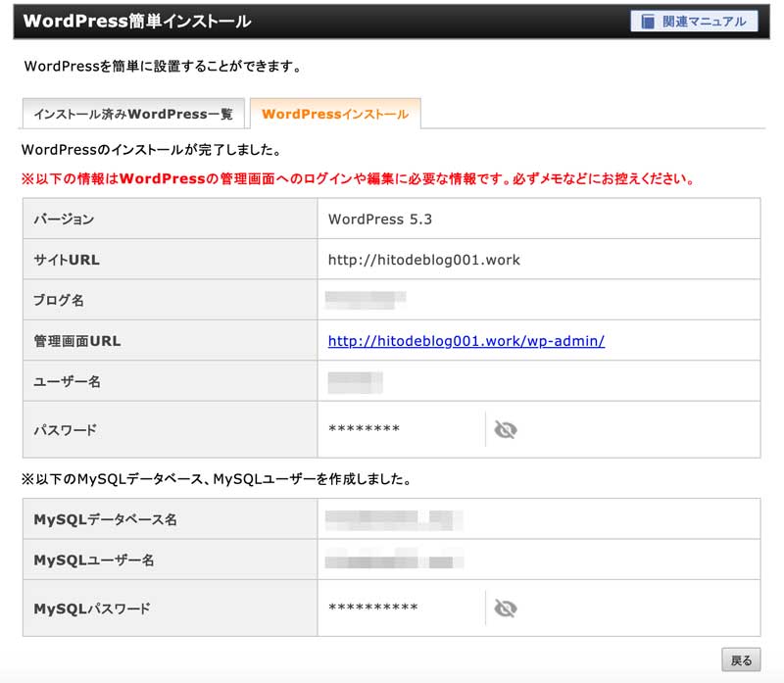Click the MySQLデータベース、MySQLユーザーを作成しました note
The width and height of the screenshot is (784, 683).
(217, 479)
